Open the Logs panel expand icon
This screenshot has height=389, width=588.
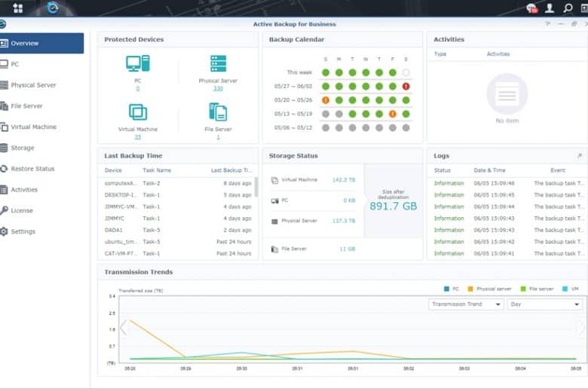point(580,155)
